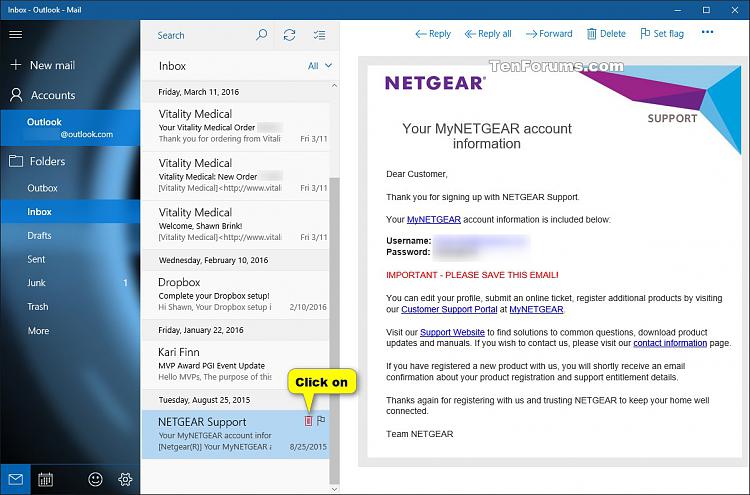Viewport: 750px width, 495px height.
Task: Maximize the Mail window
Action: point(706,10)
